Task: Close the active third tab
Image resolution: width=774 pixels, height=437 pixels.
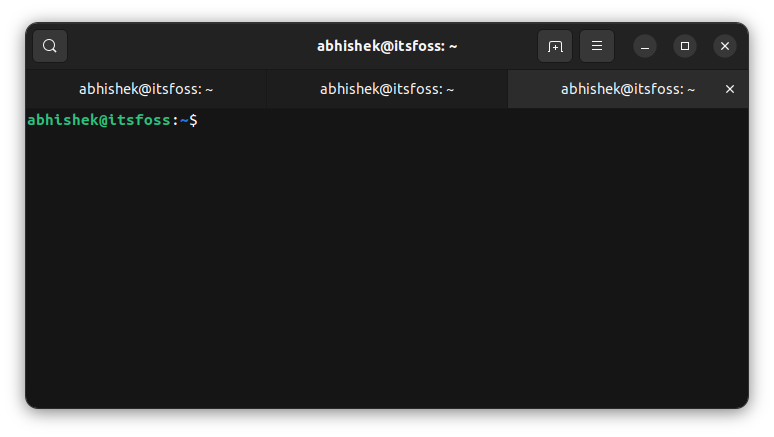Action: click(730, 89)
